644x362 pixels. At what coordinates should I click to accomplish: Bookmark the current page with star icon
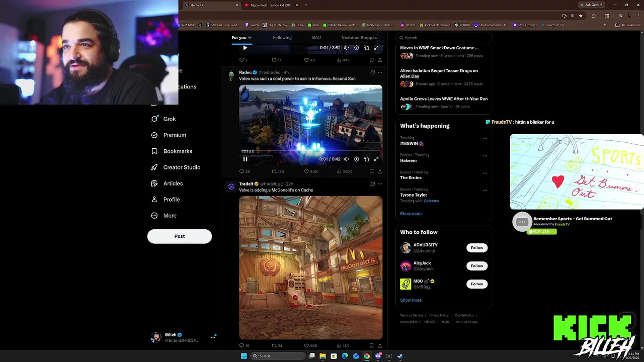(x=581, y=16)
